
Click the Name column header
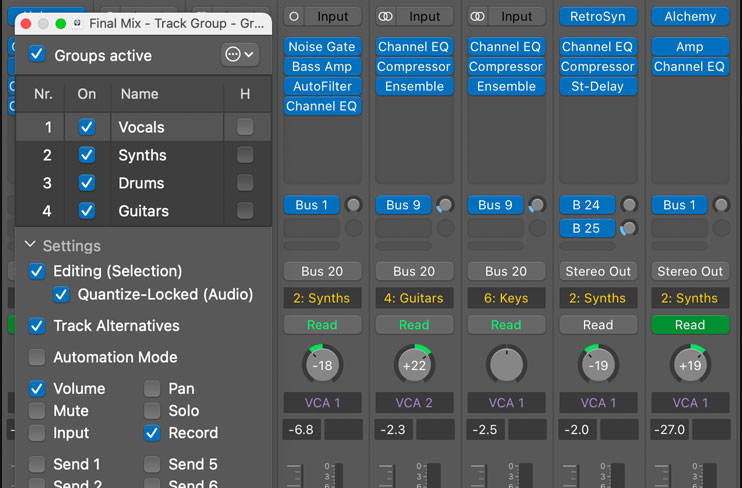pos(140,94)
